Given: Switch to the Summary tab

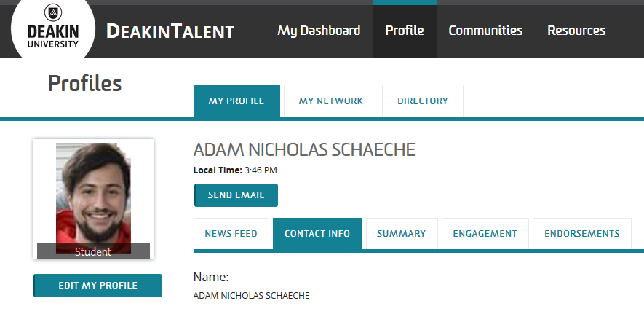Looking at the screenshot, I should click(x=401, y=234).
